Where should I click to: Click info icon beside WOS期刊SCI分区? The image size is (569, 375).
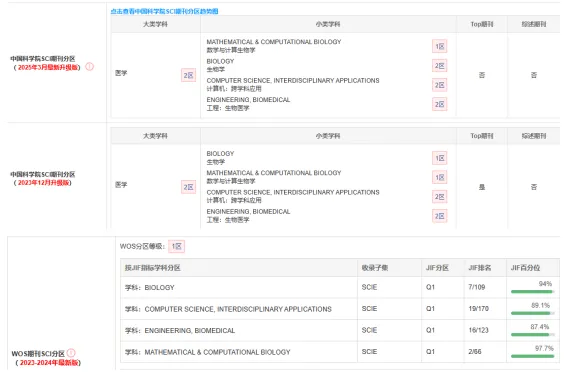pyautogui.click(x=71, y=353)
